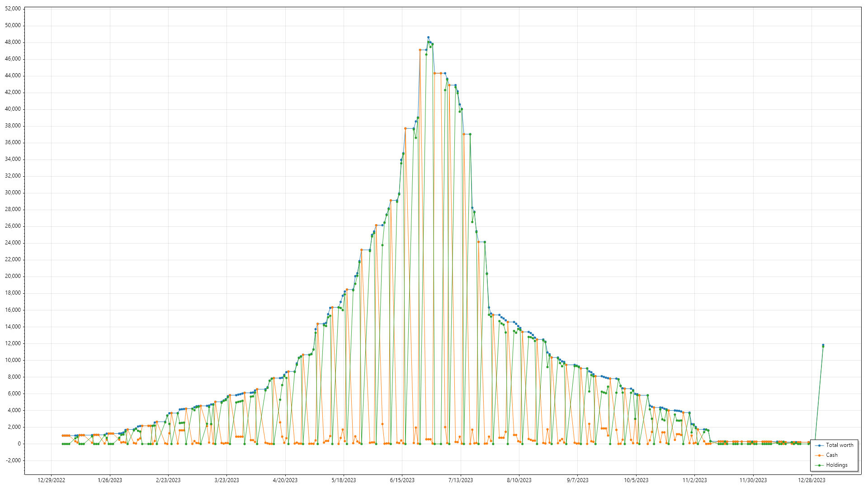
Task: Click the 2/23/2023 date axis label
Action: [168, 480]
